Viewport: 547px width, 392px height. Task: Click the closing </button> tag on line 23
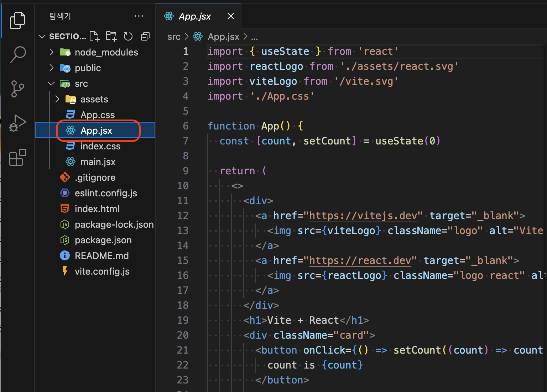pos(282,380)
